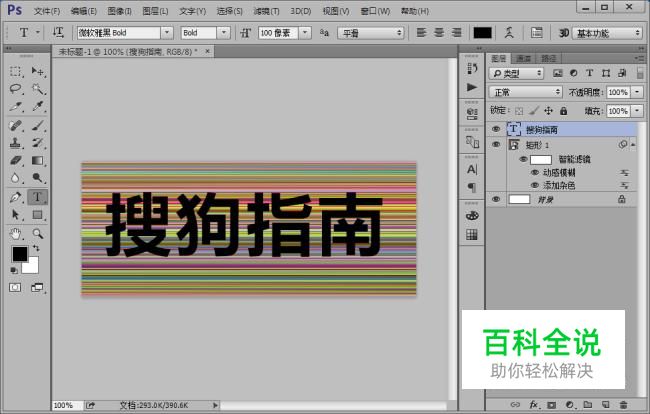Select the Hand tool
The image size is (650, 414).
16,233
